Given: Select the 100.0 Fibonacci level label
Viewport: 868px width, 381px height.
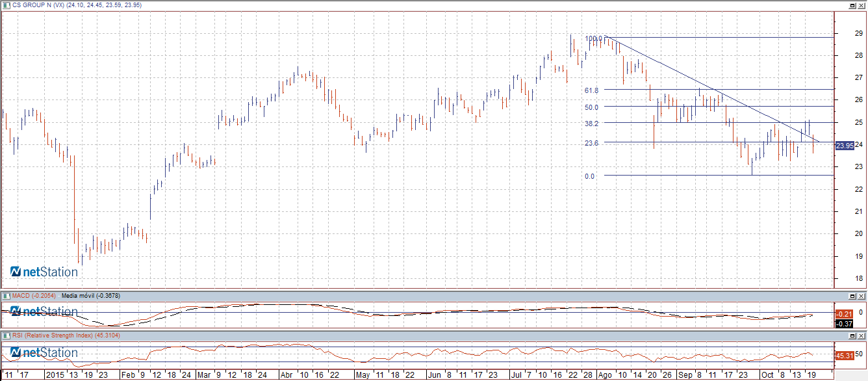Looking at the screenshot, I should 594,38.
